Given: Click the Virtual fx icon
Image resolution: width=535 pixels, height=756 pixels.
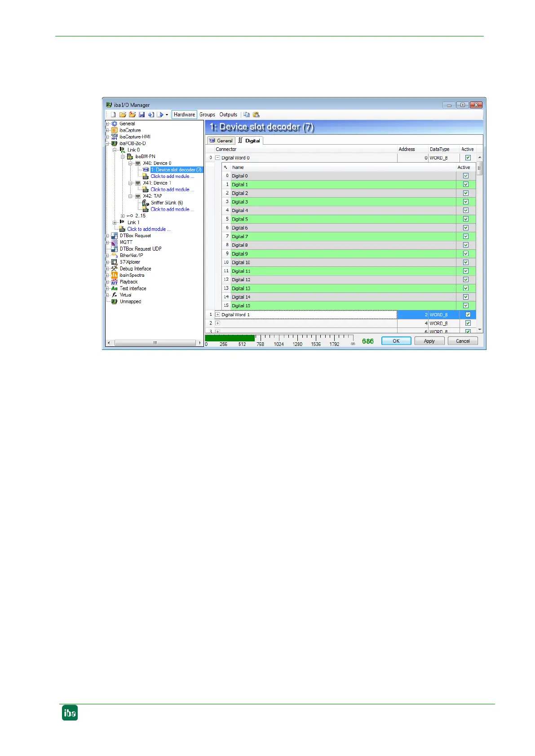Looking at the screenshot, I should tap(114, 295).
